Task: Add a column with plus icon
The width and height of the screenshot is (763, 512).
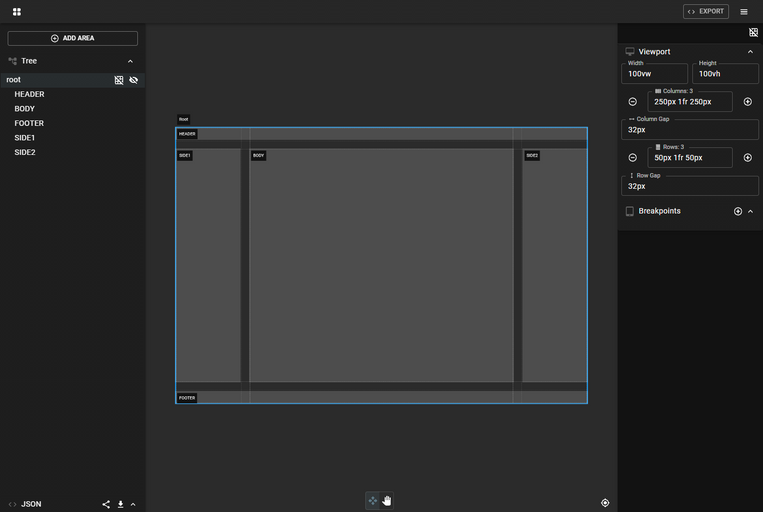Action: click(747, 102)
